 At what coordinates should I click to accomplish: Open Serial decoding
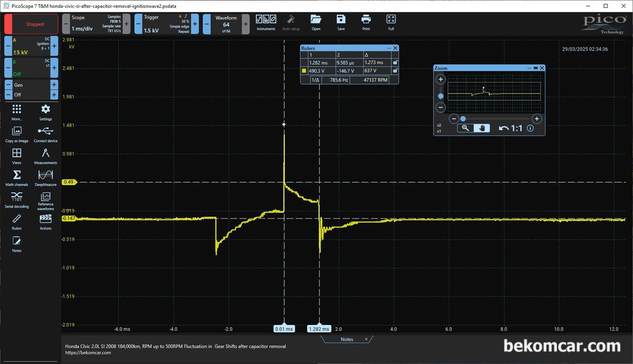(17, 200)
